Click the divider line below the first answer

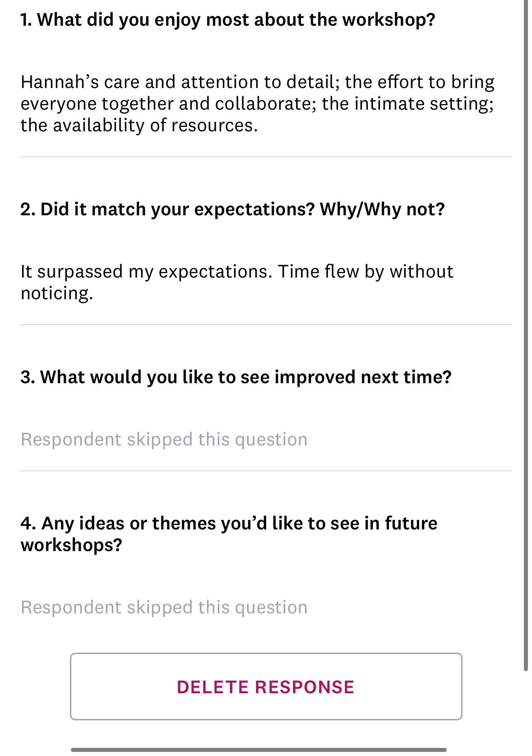click(x=266, y=157)
